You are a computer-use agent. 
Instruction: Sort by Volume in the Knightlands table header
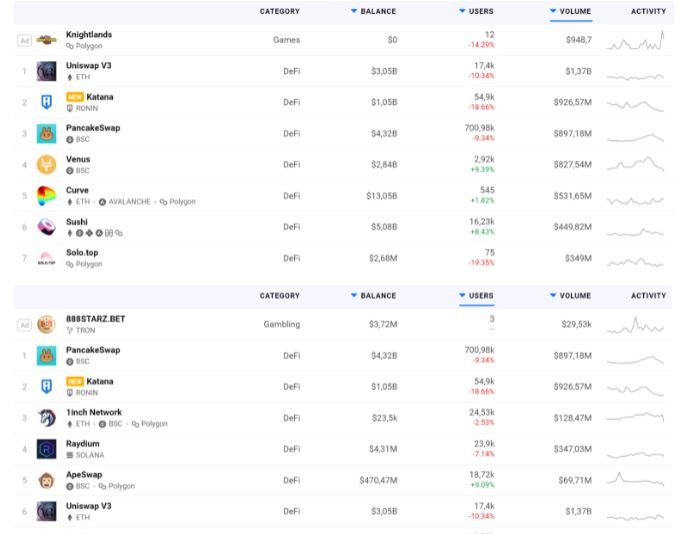(570, 12)
